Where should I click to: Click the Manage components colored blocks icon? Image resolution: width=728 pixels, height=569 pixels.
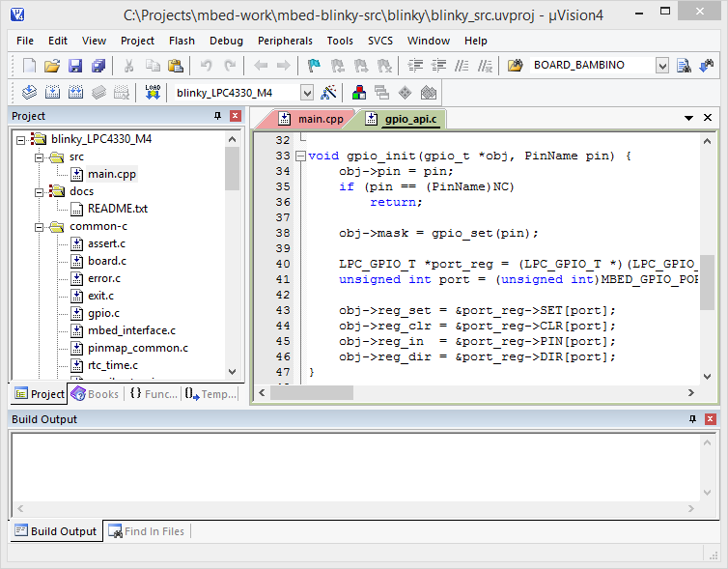[359, 93]
